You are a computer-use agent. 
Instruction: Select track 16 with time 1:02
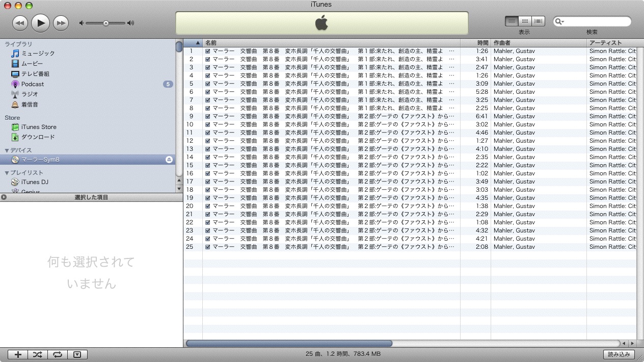[x=410, y=173]
